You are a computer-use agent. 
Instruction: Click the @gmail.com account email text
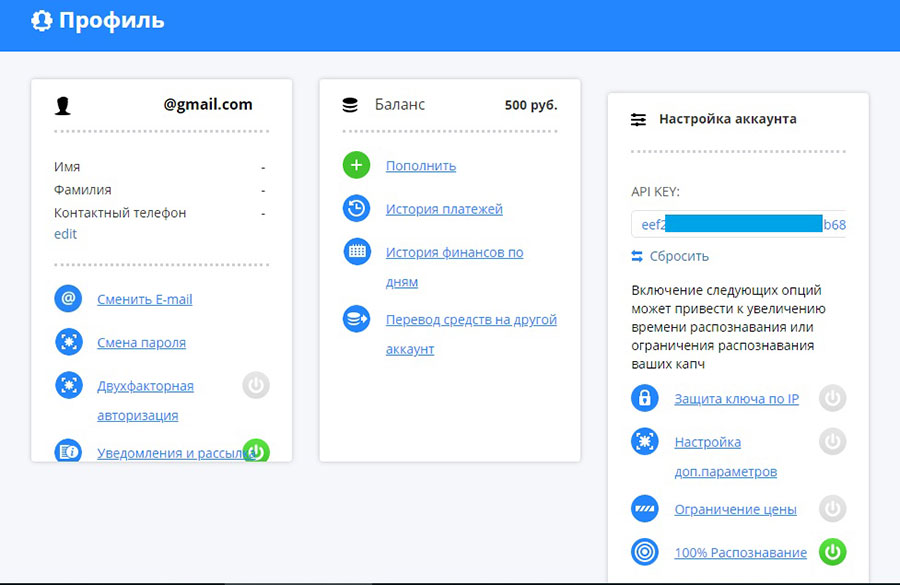[x=208, y=104]
